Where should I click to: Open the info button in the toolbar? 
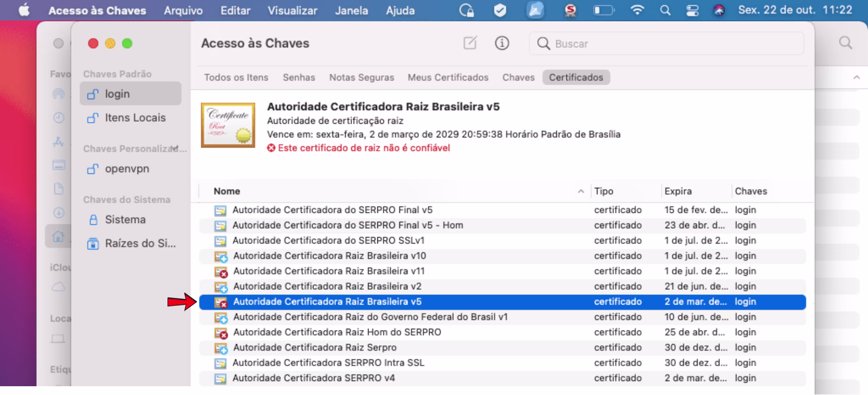tap(502, 43)
